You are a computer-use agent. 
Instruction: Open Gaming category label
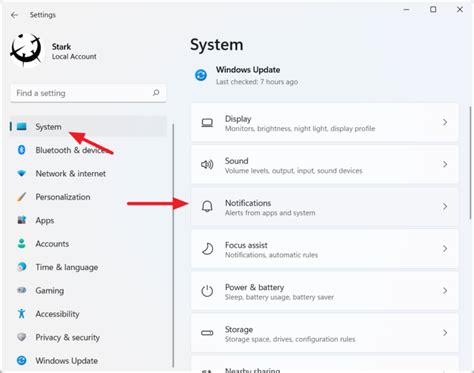click(x=50, y=291)
